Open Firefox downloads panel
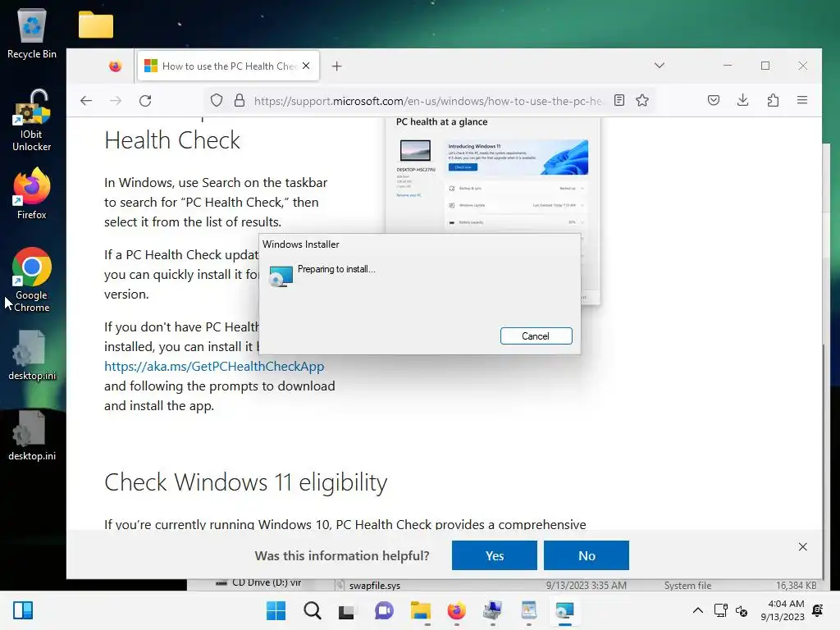Screen dimensions: 840x630 point(743,100)
